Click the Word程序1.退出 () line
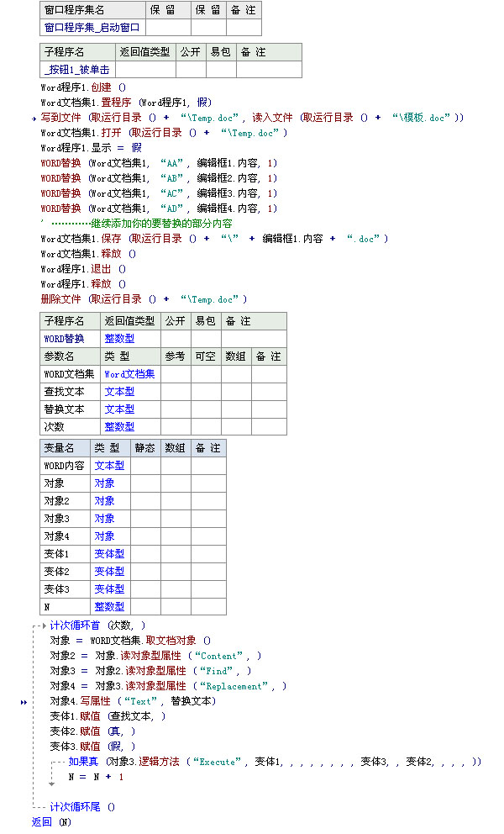This screenshot has width=504, height=834. point(83,269)
